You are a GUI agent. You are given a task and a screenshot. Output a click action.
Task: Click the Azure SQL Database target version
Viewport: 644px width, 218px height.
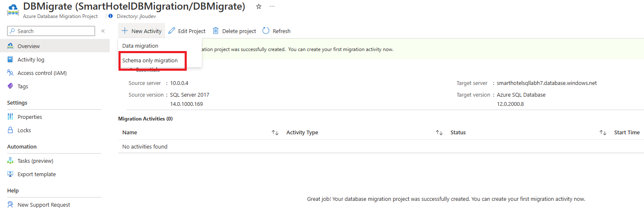(x=521, y=95)
